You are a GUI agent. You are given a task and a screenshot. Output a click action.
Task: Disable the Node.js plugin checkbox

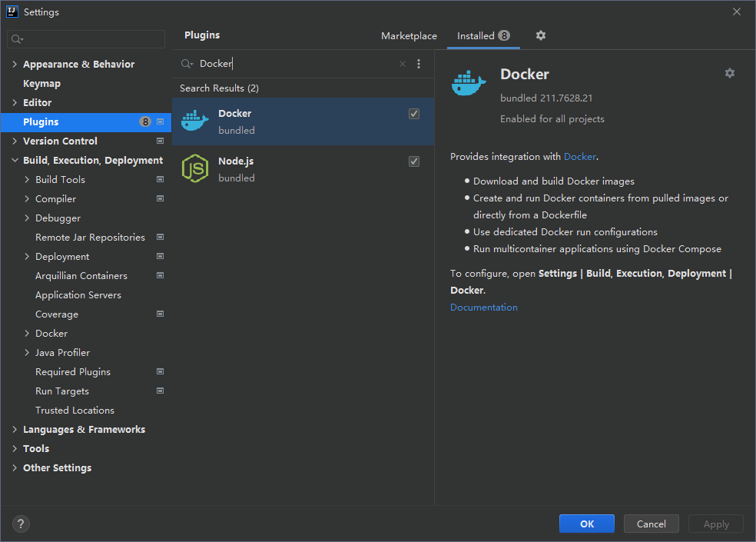pyautogui.click(x=413, y=161)
